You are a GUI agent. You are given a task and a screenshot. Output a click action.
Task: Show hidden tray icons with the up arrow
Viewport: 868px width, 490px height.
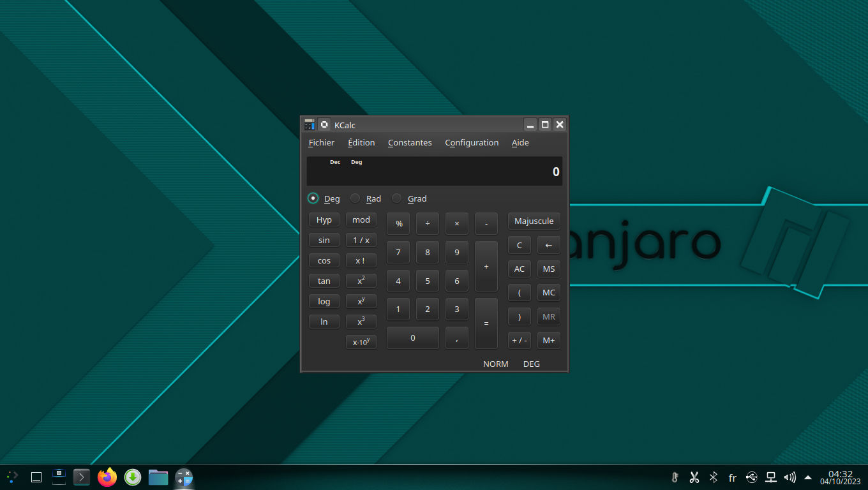808,477
